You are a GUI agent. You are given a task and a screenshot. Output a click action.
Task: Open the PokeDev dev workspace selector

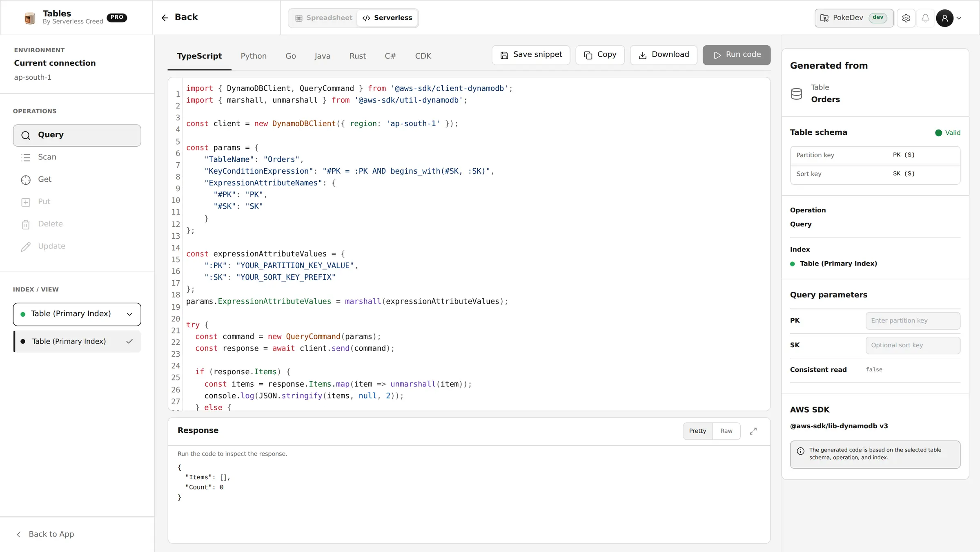(x=854, y=18)
